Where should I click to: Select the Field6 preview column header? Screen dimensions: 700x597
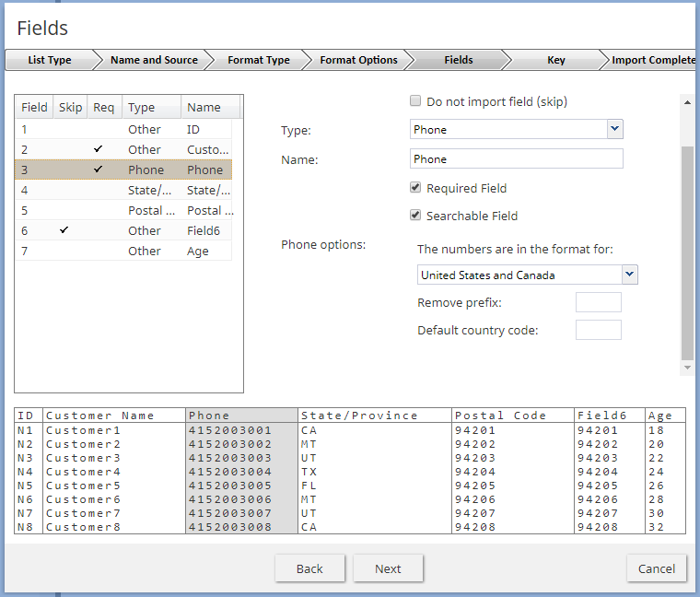pos(610,416)
